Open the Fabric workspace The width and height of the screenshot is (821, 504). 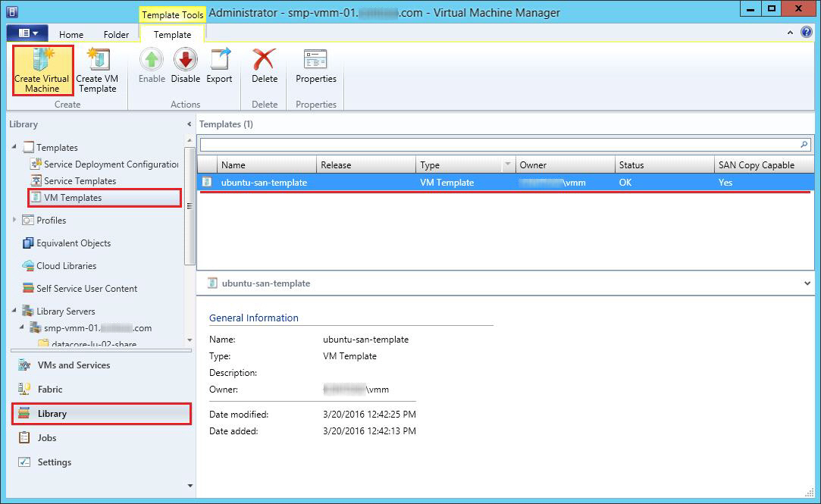click(50, 389)
